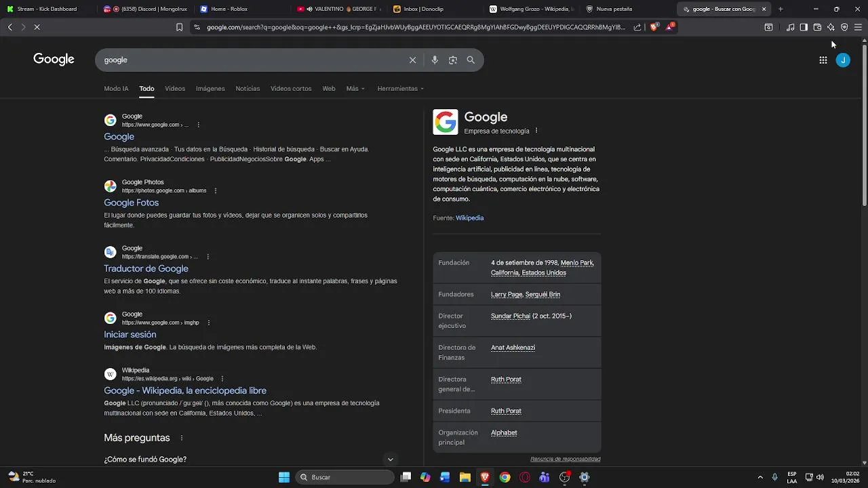The width and height of the screenshot is (868, 488).
Task: Open the music note playlist icon
Action: click(x=790, y=27)
